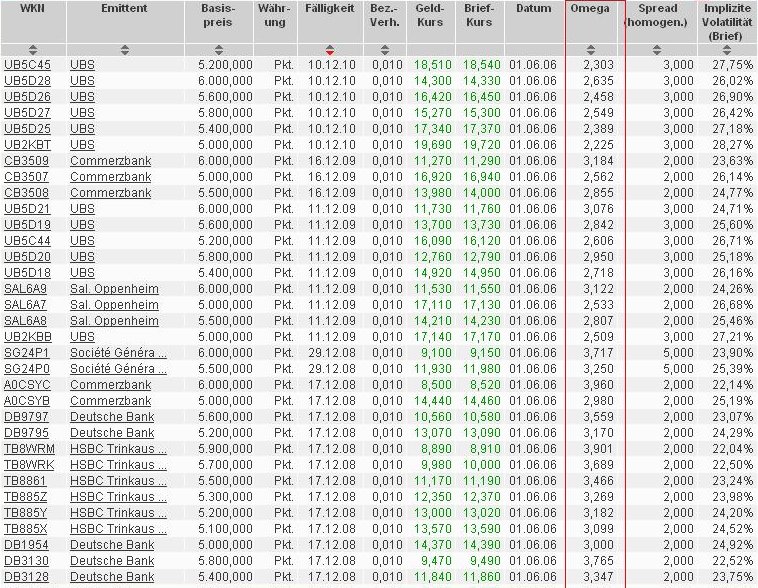Open WKN link TB885X

[x=26, y=529]
